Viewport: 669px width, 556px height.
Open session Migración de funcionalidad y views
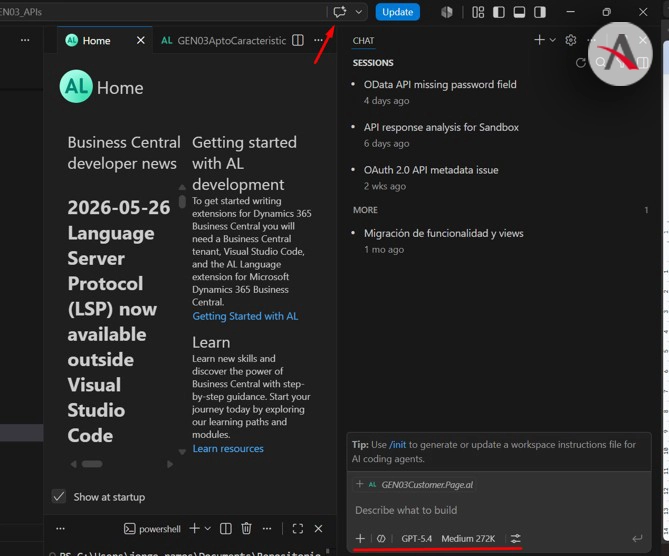(443, 233)
